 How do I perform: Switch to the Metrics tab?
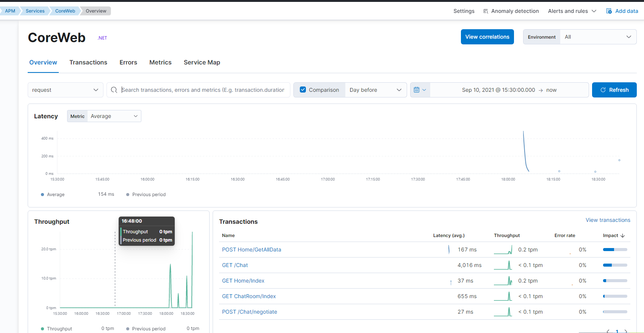click(x=160, y=63)
